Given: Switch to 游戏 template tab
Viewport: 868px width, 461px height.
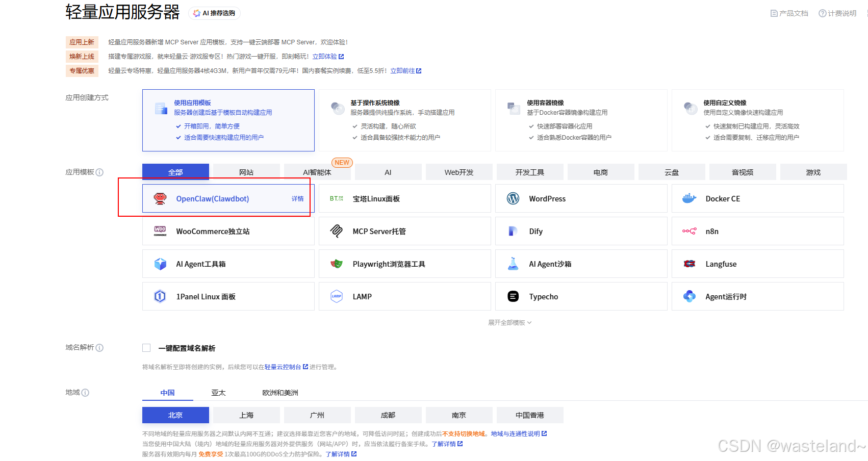Looking at the screenshot, I should coord(813,172).
